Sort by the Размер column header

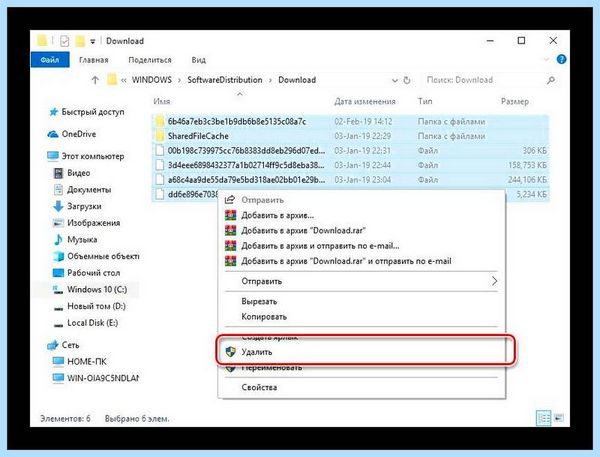pos(515,101)
